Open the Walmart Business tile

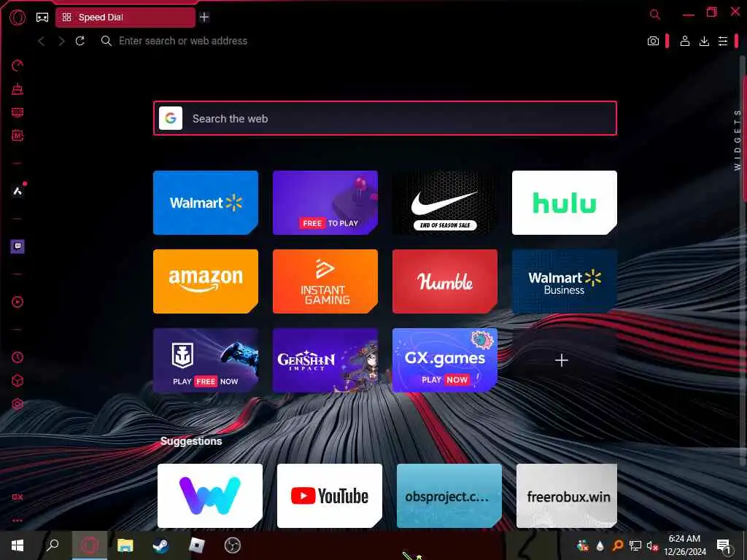(x=565, y=281)
